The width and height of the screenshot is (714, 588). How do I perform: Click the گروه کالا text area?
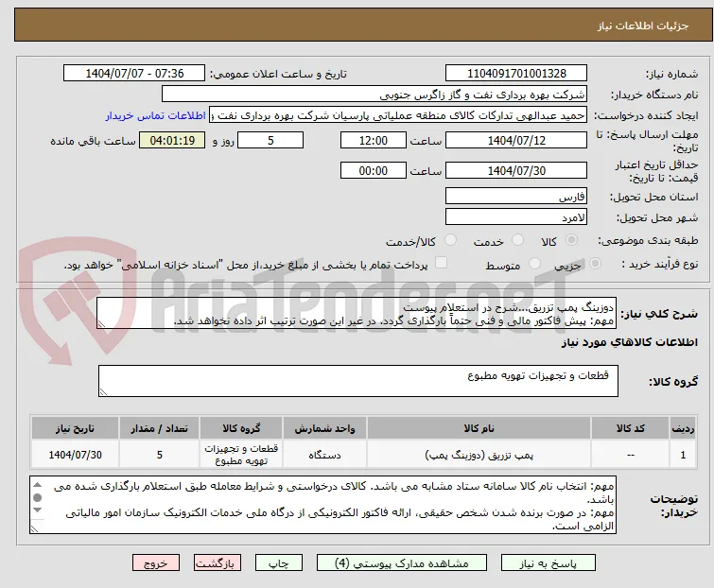click(x=357, y=381)
